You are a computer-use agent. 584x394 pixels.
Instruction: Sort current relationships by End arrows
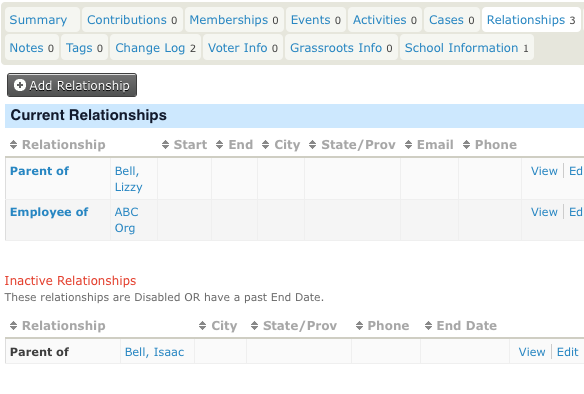click(220, 144)
